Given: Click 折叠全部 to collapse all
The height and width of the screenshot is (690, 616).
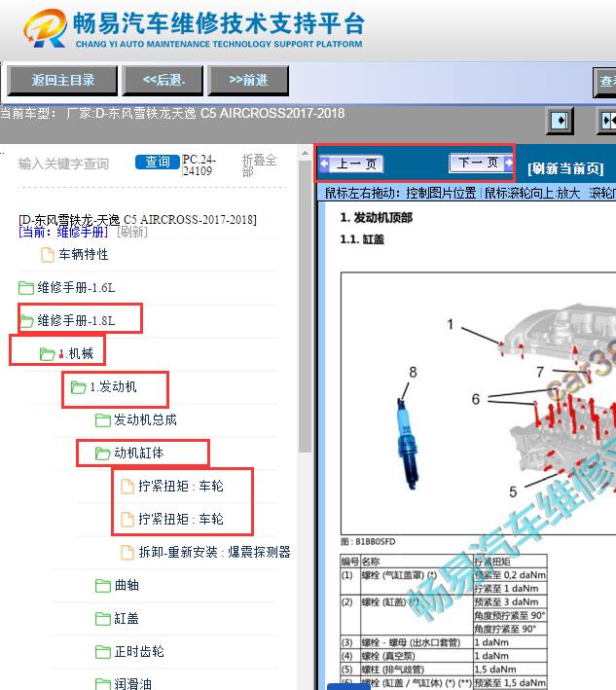Looking at the screenshot, I should (x=259, y=165).
